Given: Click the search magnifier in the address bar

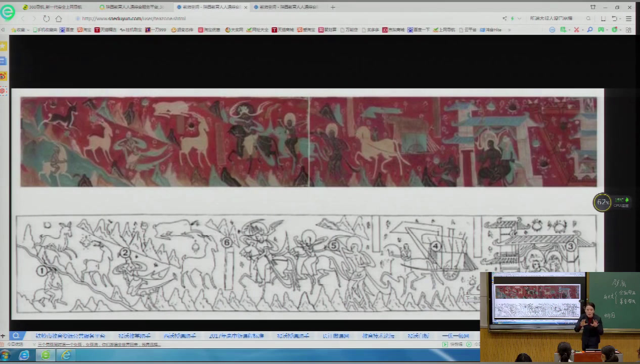Looking at the screenshot, I should [588, 19].
